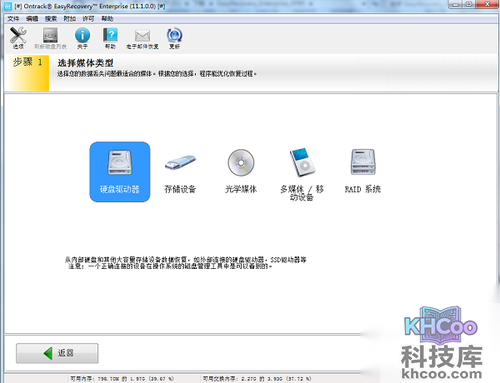The height and width of the screenshot is (383, 500).
Task: Select Storage device (存储设备) USB stick
Action: (x=180, y=172)
